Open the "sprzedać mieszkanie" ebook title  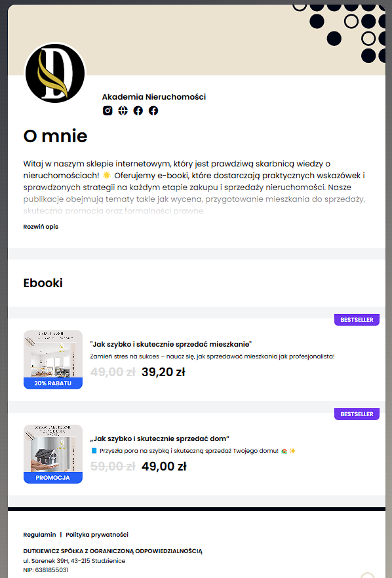coord(170,344)
